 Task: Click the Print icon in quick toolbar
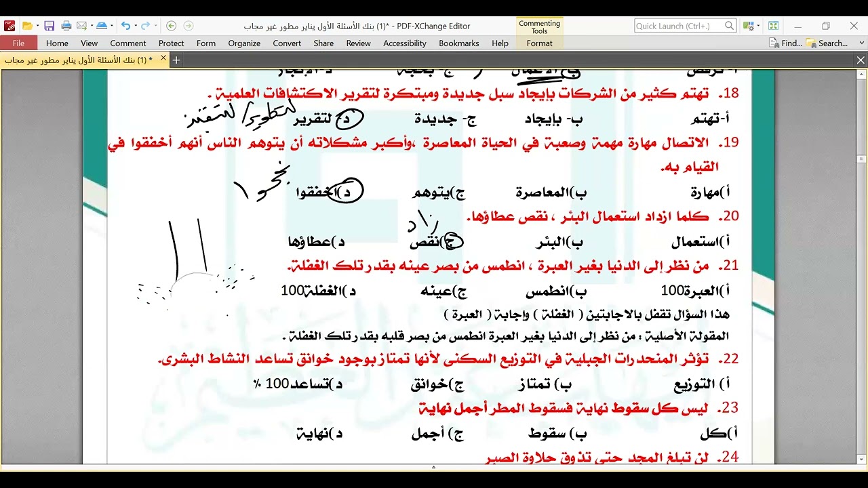[66, 26]
